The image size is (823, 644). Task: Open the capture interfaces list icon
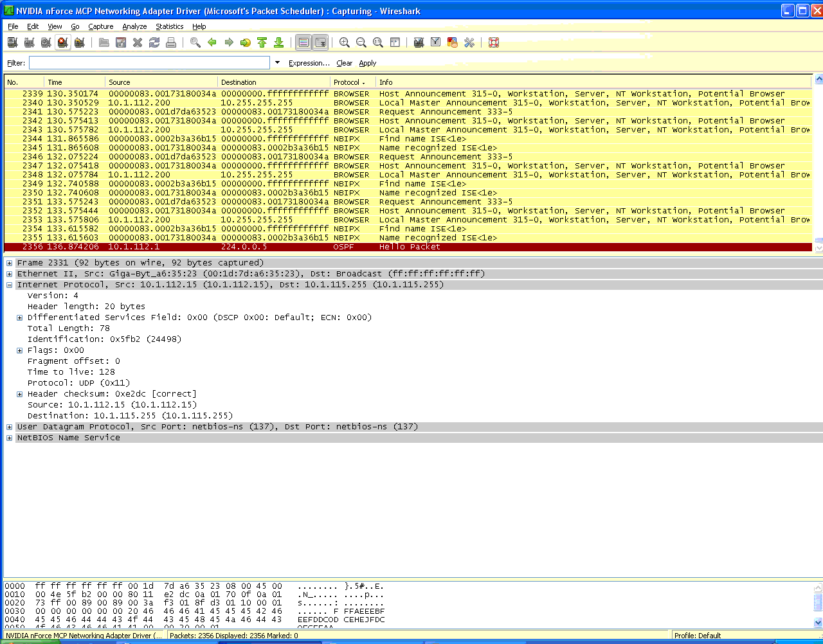12,42
